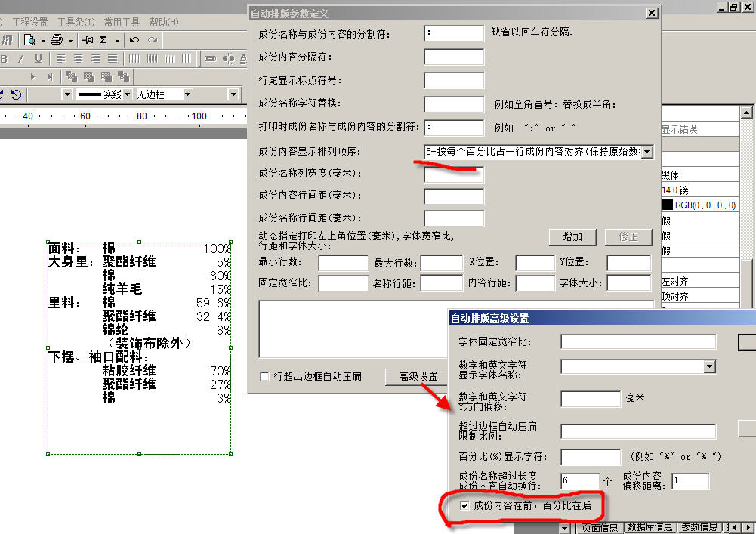This screenshot has width=756, height=534.
Task: Switch to 参数信息 tab
Action: pos(700,527)
